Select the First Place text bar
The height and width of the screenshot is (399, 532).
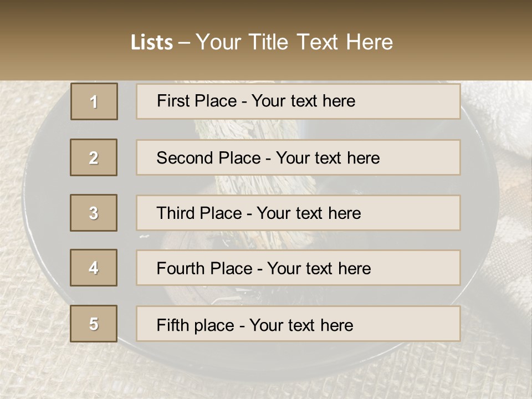point(298,101)
